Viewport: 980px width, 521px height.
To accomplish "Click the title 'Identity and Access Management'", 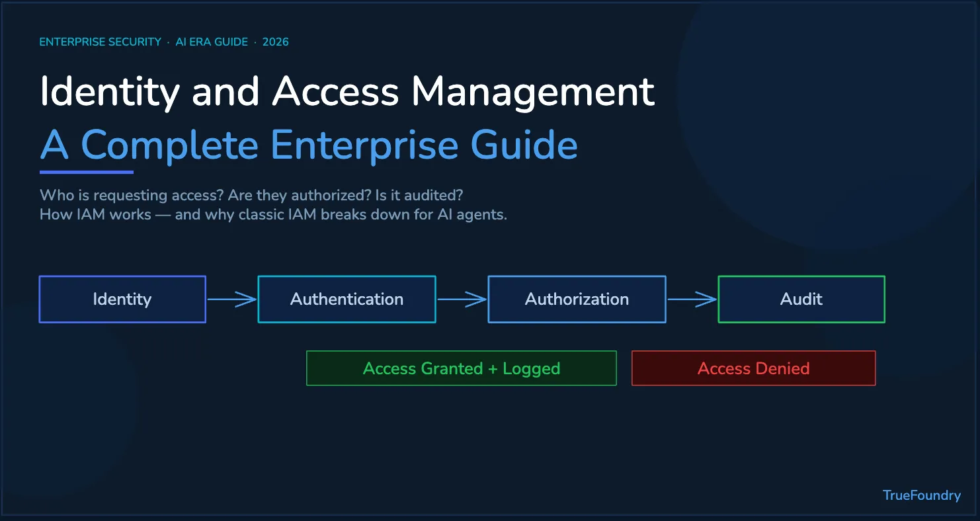I will pyautogui.click(x=347, y=91).
